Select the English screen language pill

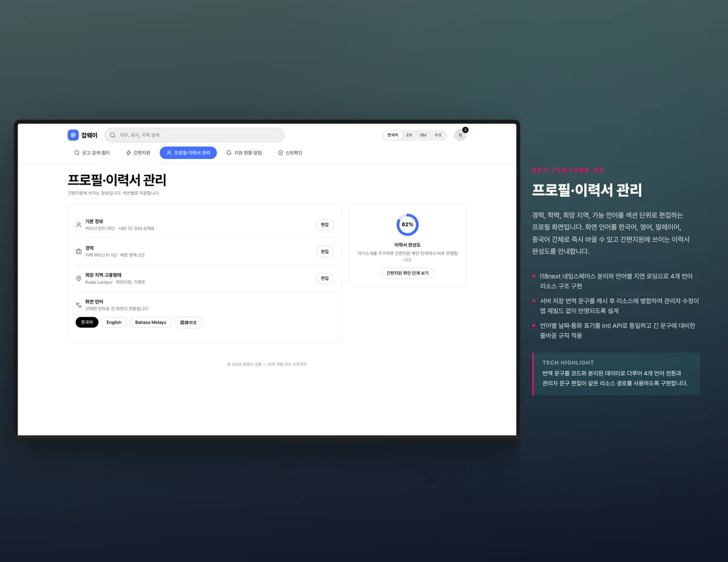tap(114, 322)
